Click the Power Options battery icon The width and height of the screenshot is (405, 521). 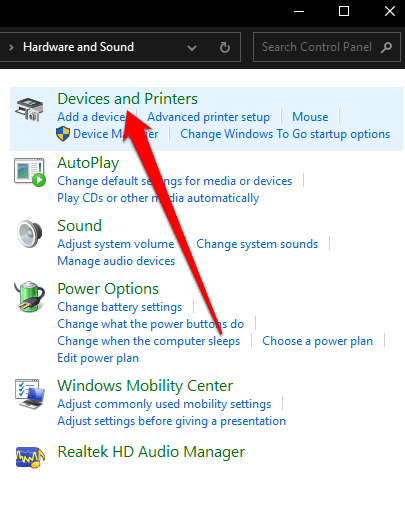click(29, 296)
